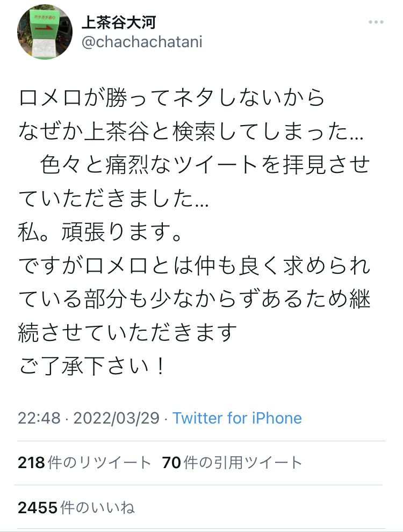Click the line containing 痛烈なツイートを拝見
The width and height of the screenshot is (403, 532).
(205, 165)
